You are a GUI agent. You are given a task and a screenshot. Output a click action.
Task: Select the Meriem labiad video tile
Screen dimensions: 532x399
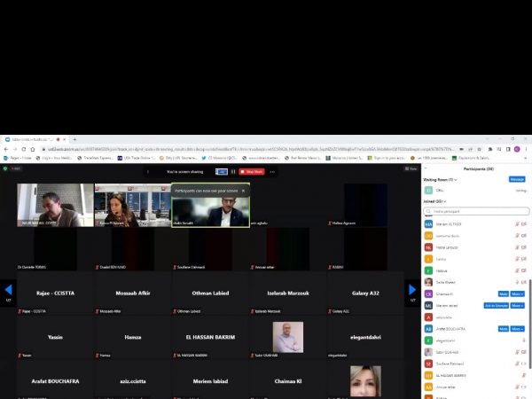(210, 379)
